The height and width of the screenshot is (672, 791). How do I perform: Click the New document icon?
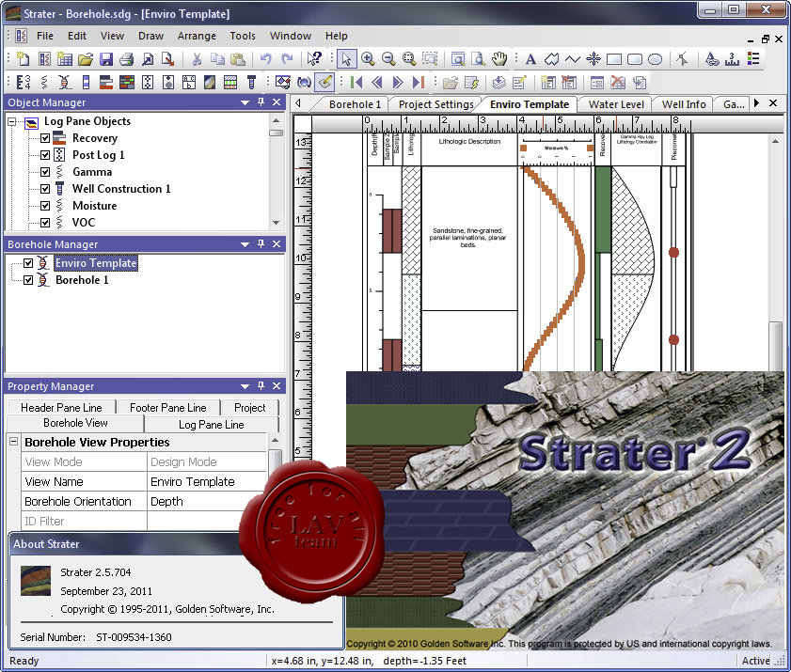point(24,59)
